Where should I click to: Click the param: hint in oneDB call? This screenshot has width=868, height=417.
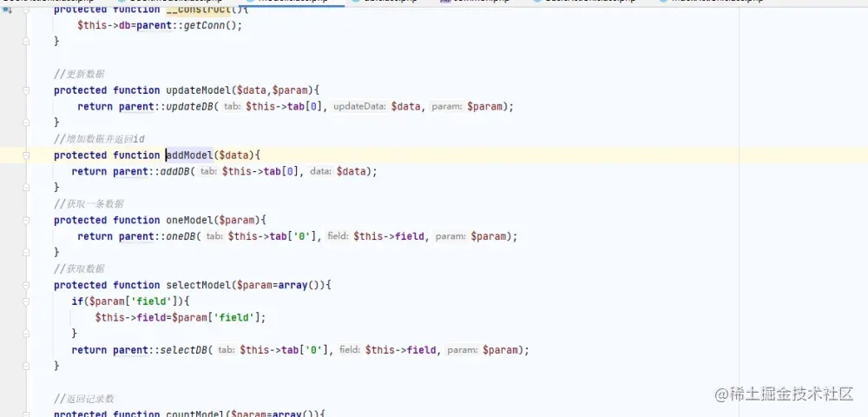450,236
